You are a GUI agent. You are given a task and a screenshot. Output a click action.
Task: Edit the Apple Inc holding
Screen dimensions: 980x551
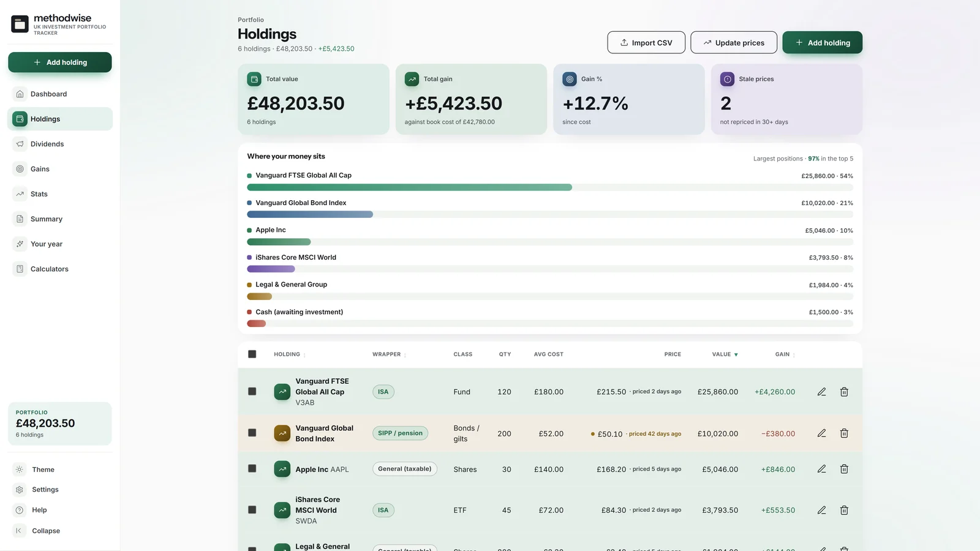pos(822,469)
